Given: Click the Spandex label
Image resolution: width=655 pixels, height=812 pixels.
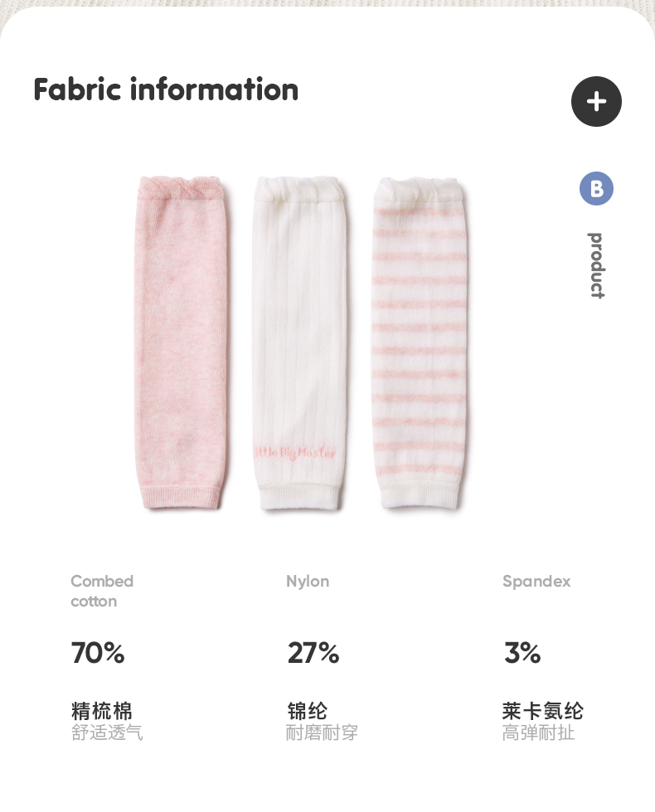Looking at the screenshot, I should coord(536,581).
